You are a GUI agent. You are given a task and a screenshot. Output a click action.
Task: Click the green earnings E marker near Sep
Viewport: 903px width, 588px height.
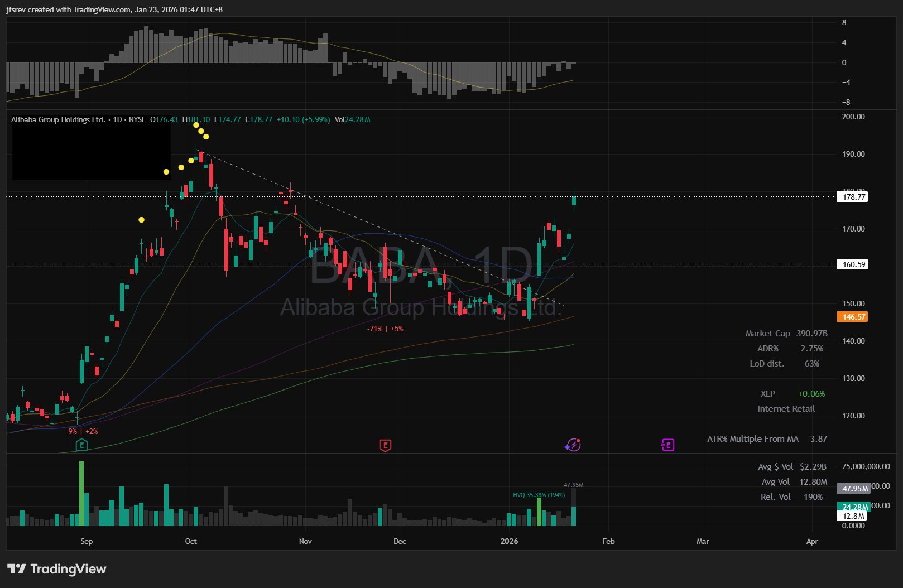81,445
